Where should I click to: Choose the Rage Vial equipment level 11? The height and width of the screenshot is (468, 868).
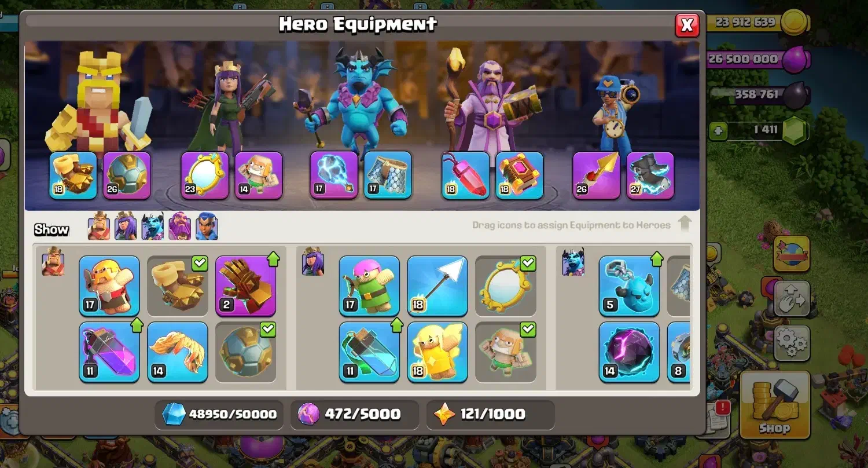[109, 352]
